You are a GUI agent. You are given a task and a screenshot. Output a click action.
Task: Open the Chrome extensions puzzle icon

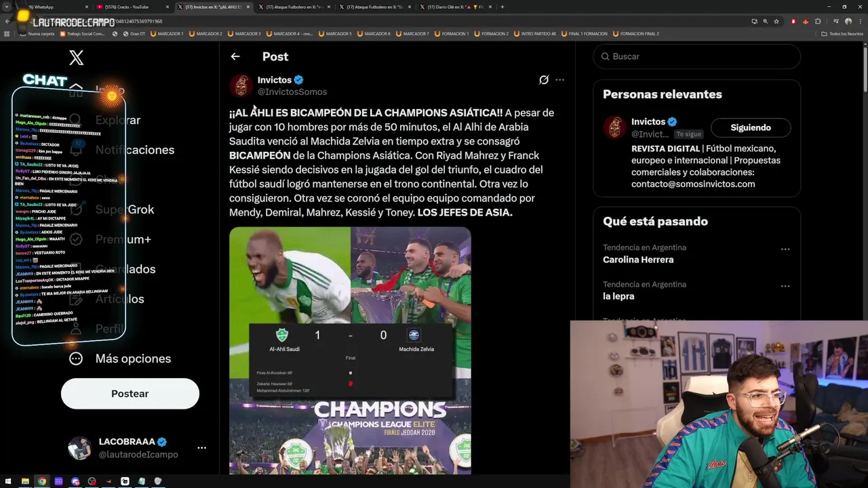818,21
